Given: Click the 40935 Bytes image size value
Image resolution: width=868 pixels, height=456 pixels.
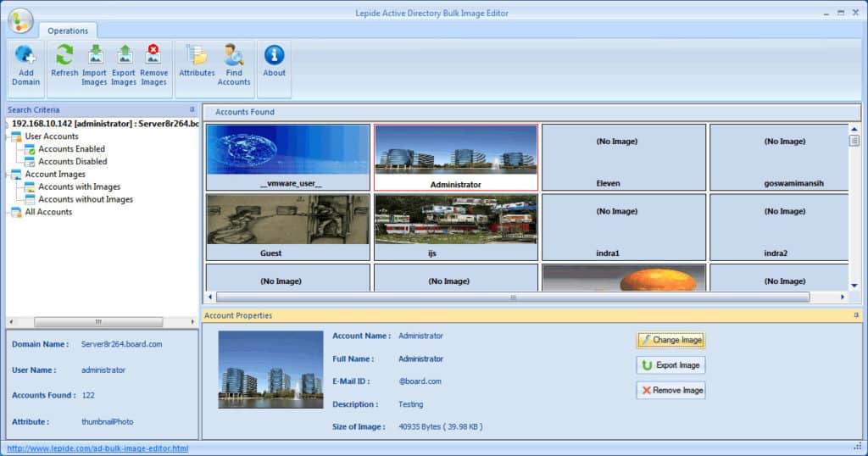Looking at the screenshot, I should click(x=440, y=426).
